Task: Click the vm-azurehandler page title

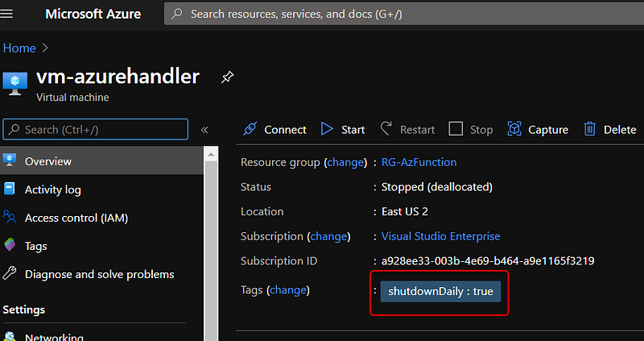Action: tap(118, 77)
